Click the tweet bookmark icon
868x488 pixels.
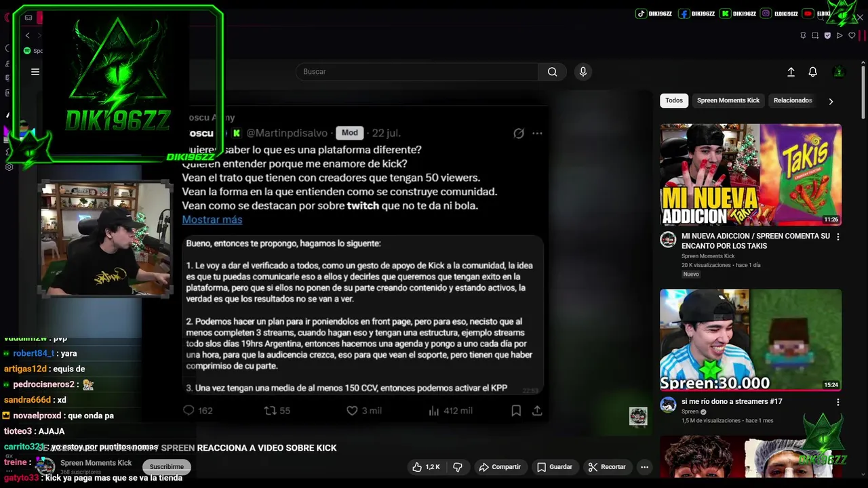click(x=516, y=410)
